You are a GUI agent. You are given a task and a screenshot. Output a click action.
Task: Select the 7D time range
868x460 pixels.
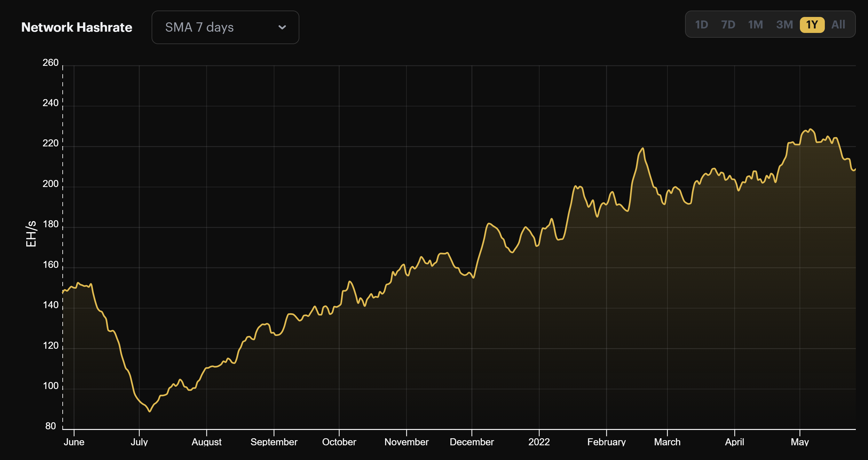tap(728, 24)
